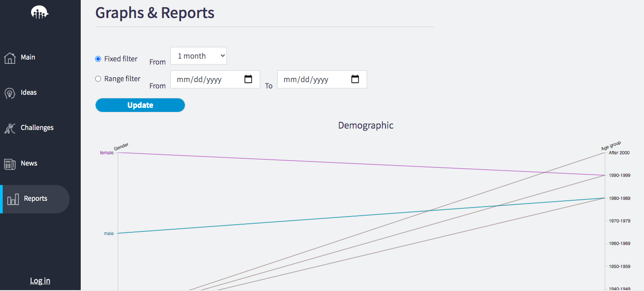Image resolution: width=644 pixels, height=291 pixels.
Task: Click the Gender axis title
Action: point(121,147)
